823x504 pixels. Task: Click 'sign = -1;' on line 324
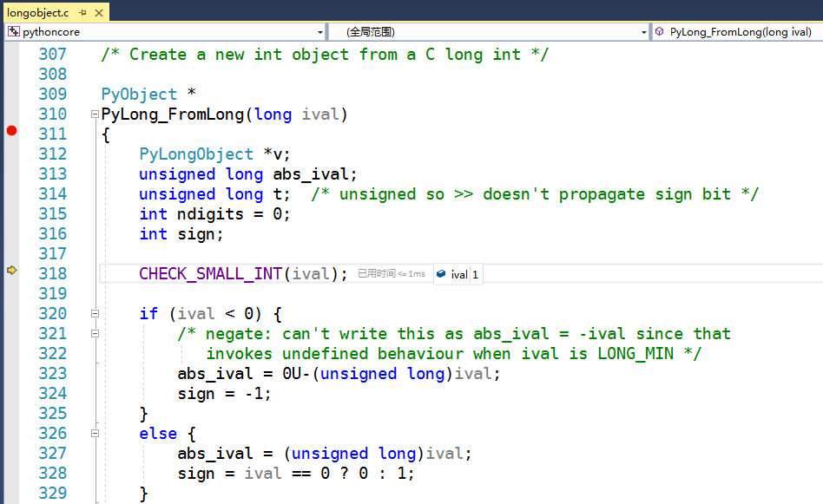pyautogui.click(x=225, y=394)
